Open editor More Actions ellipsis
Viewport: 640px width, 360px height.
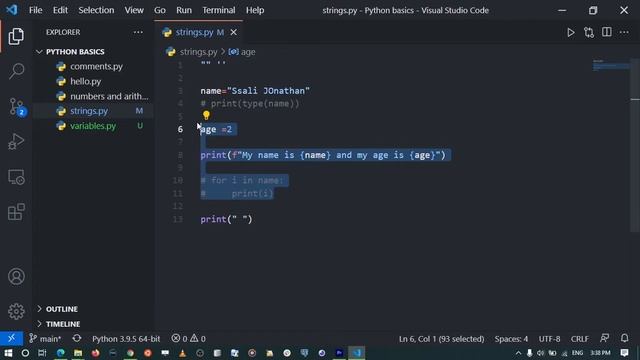pos(624,32)
